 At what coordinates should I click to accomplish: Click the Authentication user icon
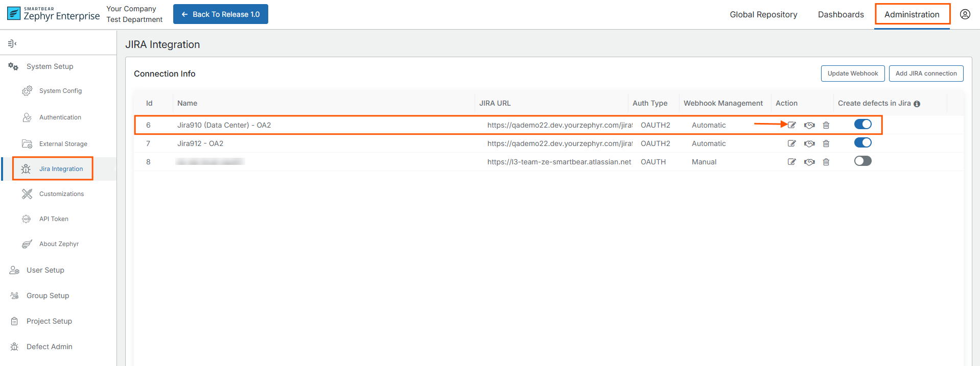pos(27,117)
